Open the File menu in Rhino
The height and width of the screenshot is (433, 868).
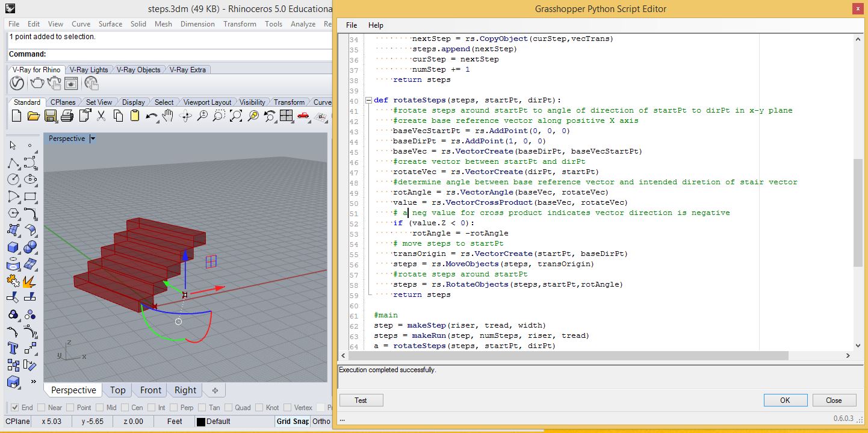[14, 24]
